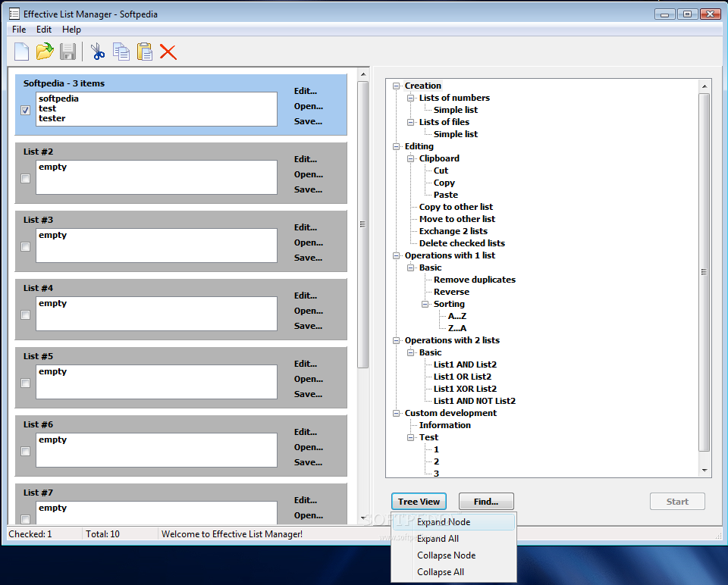
Task: Click inside the Softpedia list content box
Action: 156,109
